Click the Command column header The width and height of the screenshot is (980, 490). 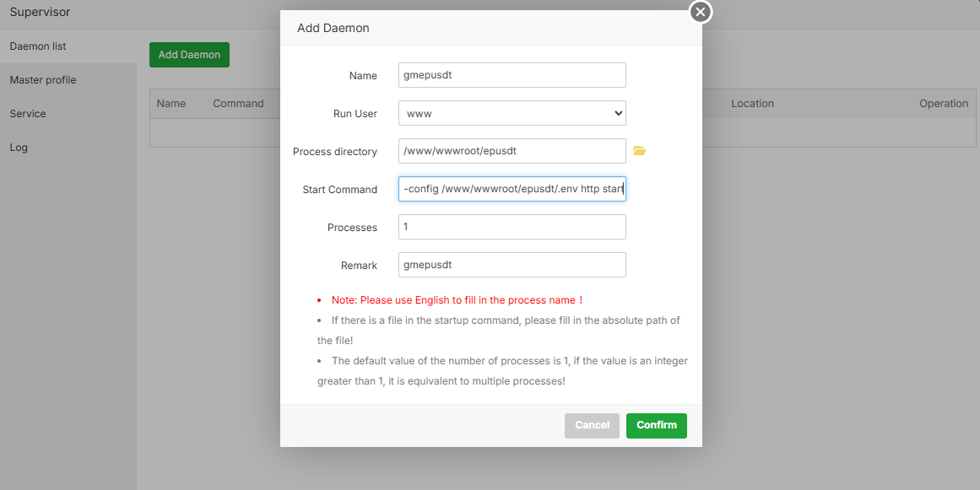coord(238,104)
